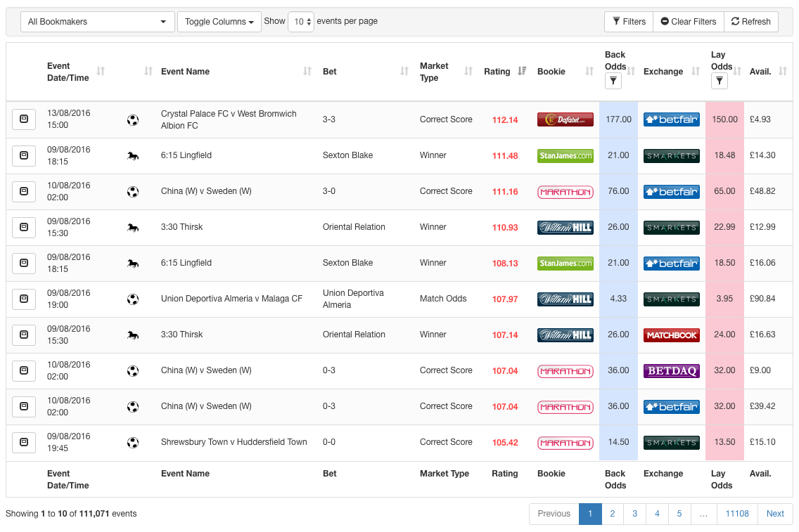The height and width of the screenshot is (532, 799).
Task: Open calculator icon for Crystal Palace row
Action: coord(23,119)
